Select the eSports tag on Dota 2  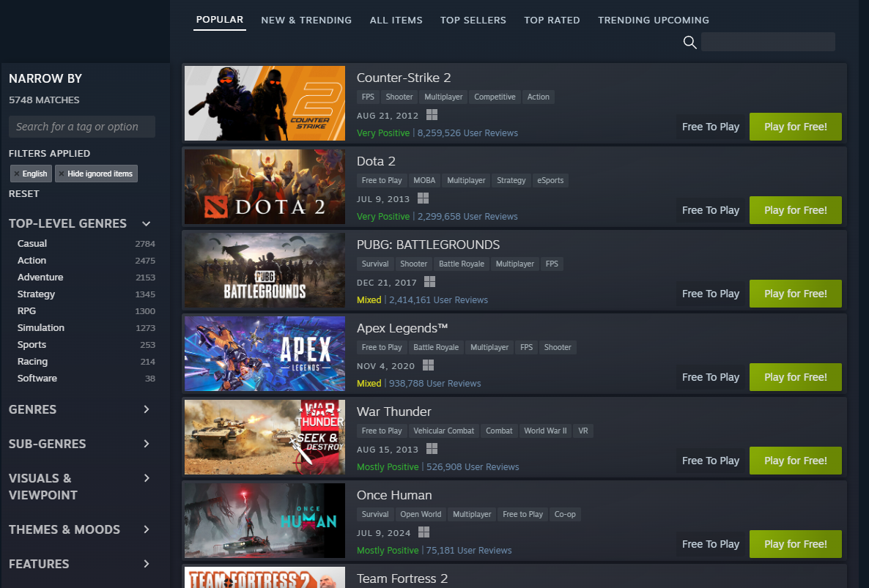pos(550,180)
